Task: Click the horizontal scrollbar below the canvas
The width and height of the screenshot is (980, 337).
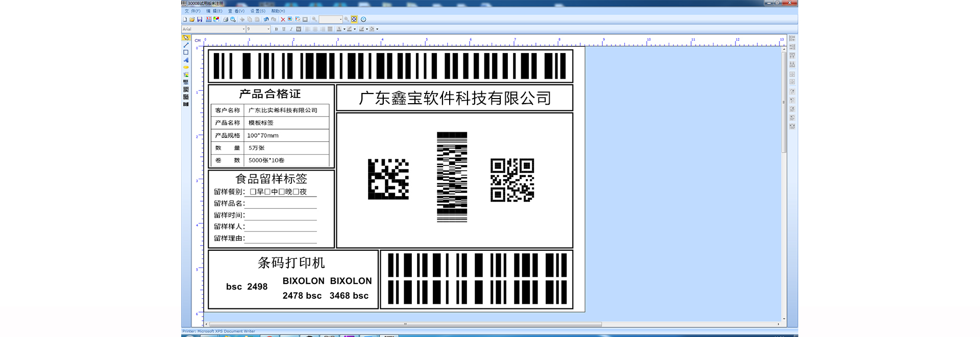Action: pyautogui.click(x=405, y=324)
